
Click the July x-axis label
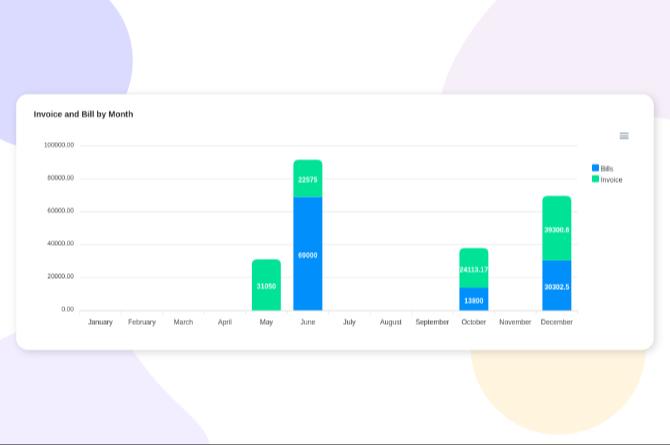click(x=349, y=322)
